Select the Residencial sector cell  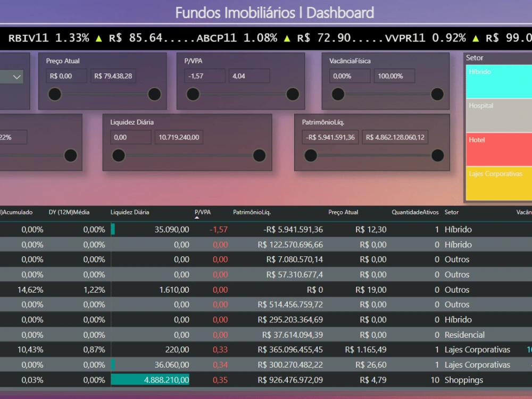464,335
